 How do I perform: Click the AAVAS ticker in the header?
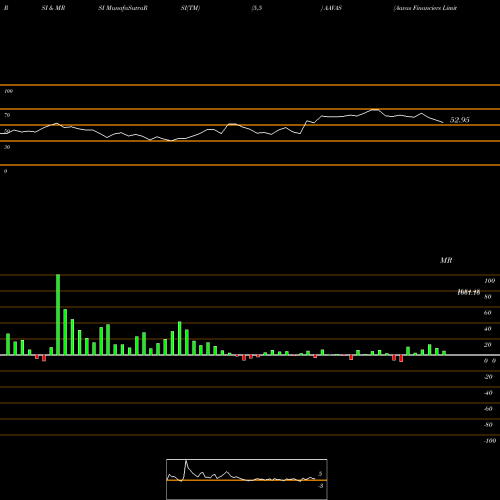pyautogui.click(x=333, y=8)
